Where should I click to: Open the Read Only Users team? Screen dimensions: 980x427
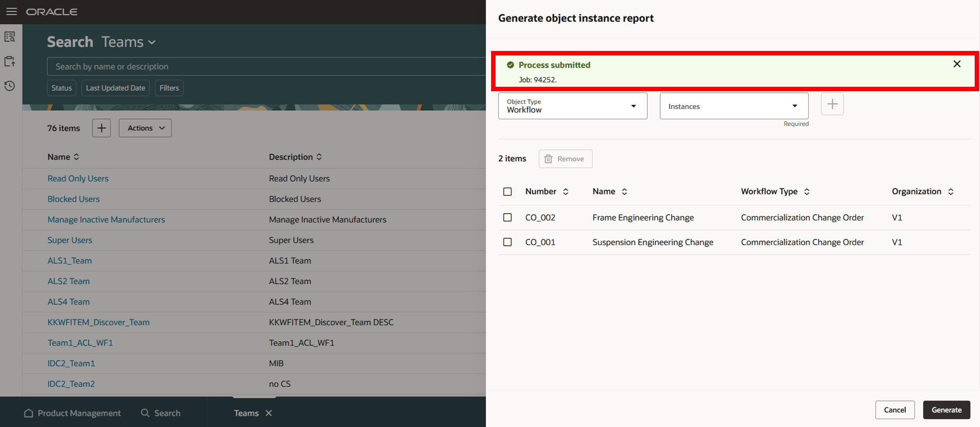pos(78,179)
